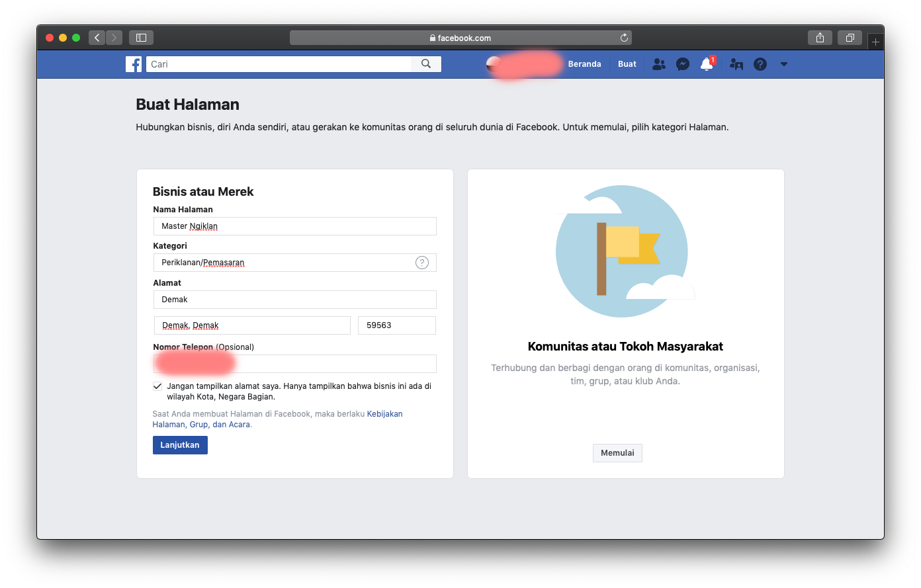Open the Buat menu in navbar

point(627,64)
